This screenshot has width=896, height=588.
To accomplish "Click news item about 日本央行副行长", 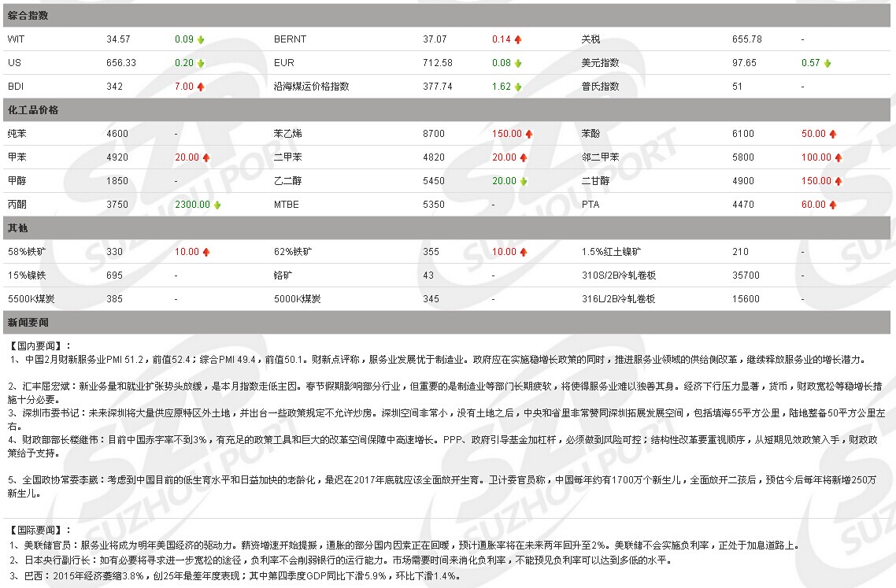I will pos(341,560).
